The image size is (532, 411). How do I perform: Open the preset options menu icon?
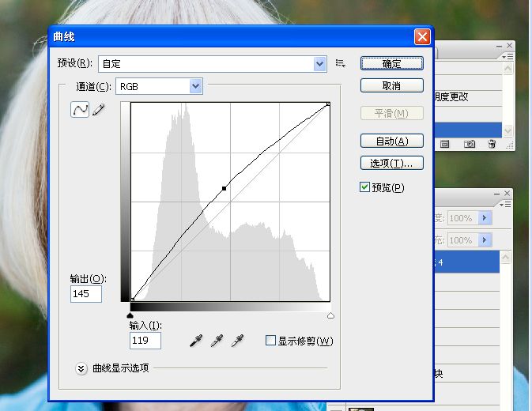tap(340, 63)
